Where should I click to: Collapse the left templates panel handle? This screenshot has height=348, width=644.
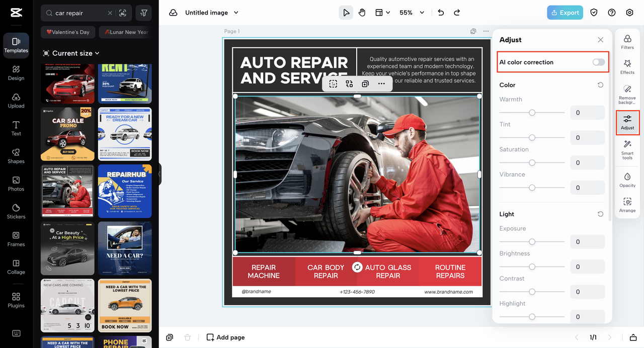click(x=159, y=174)
